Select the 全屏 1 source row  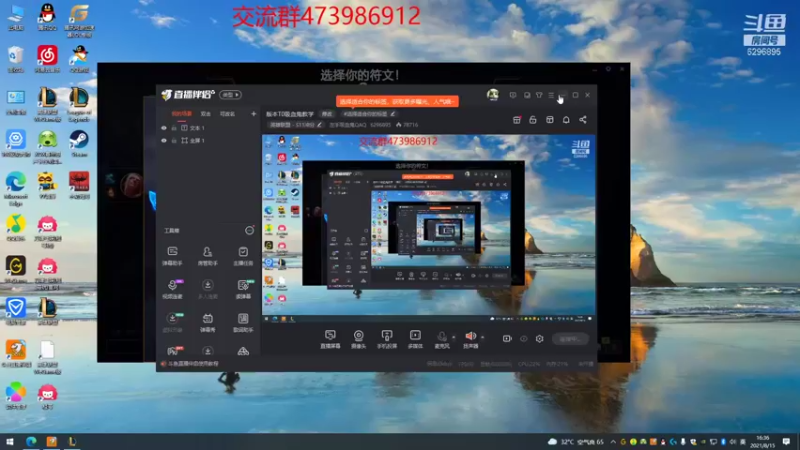point(208,140)
